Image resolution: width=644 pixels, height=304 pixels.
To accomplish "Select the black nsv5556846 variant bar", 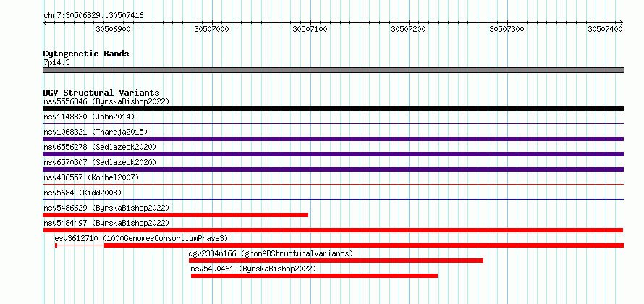I will [333, 109].
